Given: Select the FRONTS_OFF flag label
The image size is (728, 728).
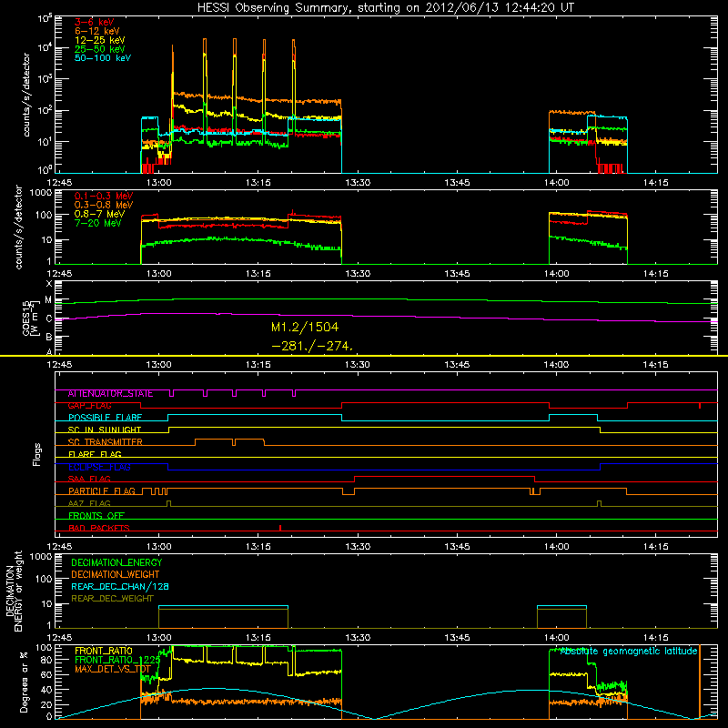Looking at the screenshot, I should point(96,516).
